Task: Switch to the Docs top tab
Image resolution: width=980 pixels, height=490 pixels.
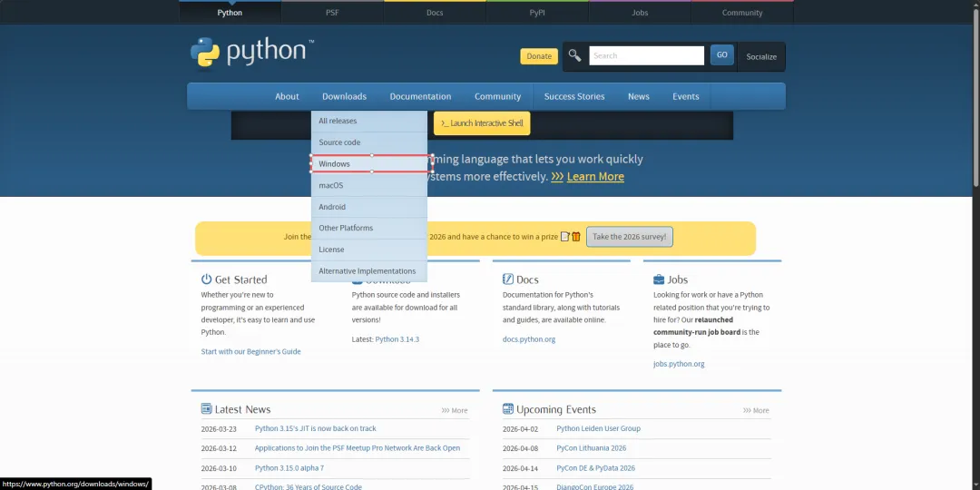Action: 435,13
